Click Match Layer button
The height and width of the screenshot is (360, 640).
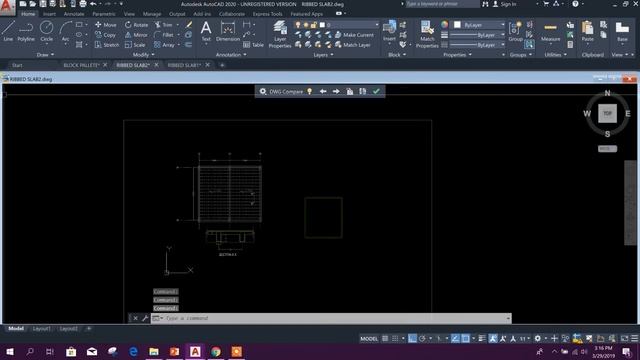(x=353, y=45)
